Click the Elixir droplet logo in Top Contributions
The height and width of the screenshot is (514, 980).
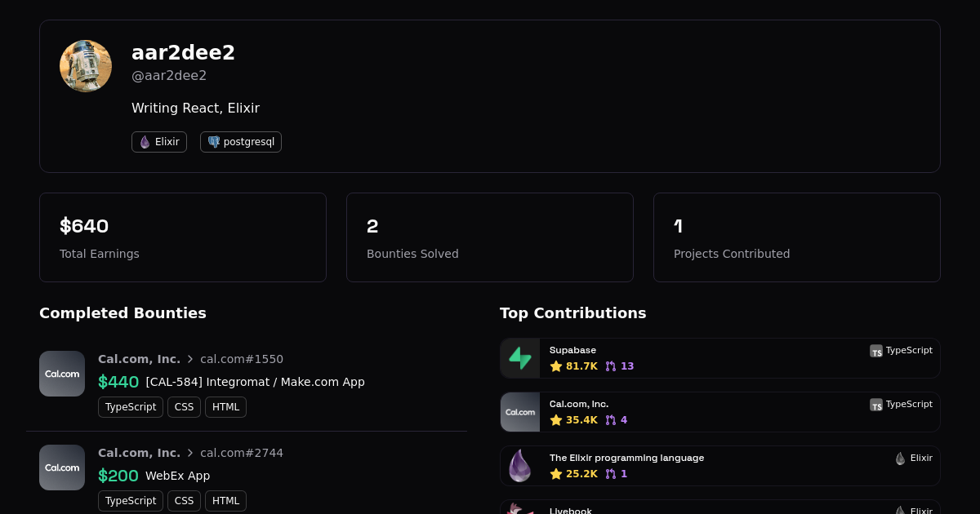coord(520,466)
